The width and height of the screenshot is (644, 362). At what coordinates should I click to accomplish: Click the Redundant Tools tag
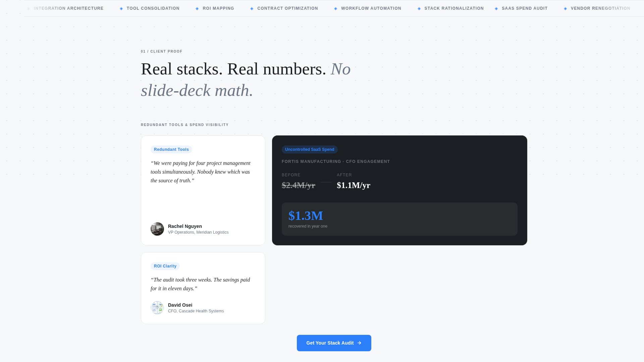171,149
